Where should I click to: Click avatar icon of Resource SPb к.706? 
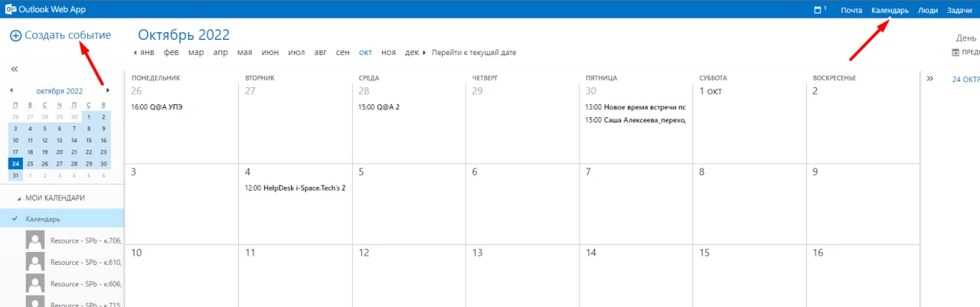point(34,240)
